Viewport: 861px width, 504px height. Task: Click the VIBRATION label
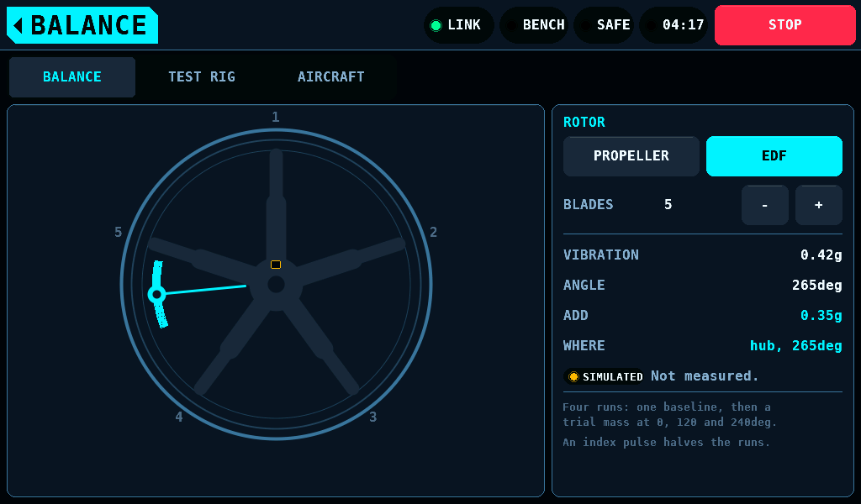tap(601, 255)
